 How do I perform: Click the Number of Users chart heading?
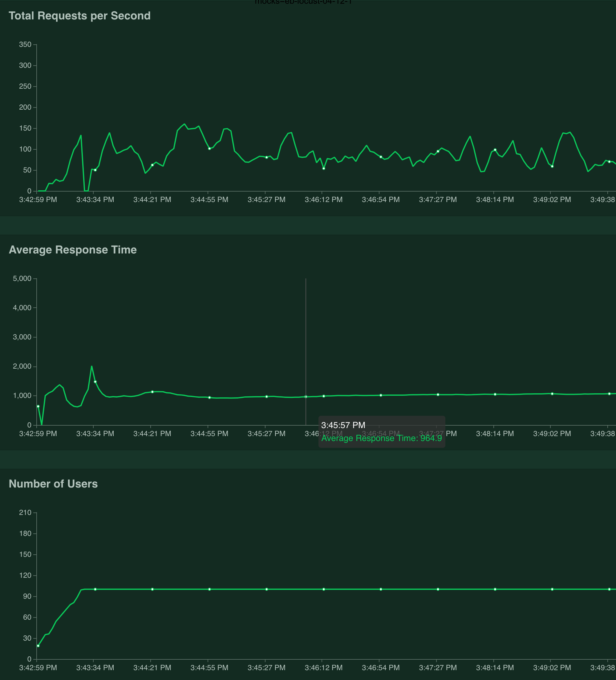point(53,484)
